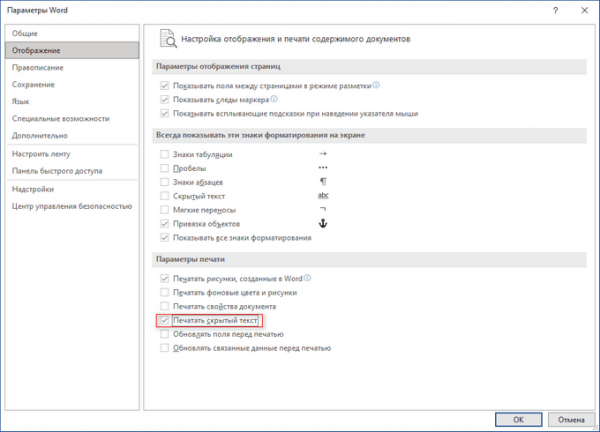The width and height of the screenshot is (600, 432).
Task: Click the 'Настройка отображения и печати' heading
Action: click(x=295, y=39)
